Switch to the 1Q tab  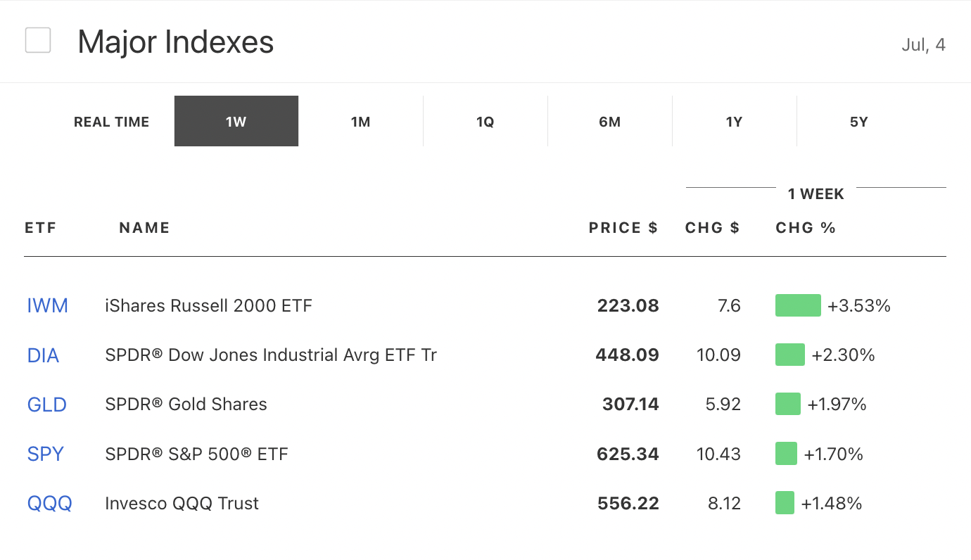[485, 122]
